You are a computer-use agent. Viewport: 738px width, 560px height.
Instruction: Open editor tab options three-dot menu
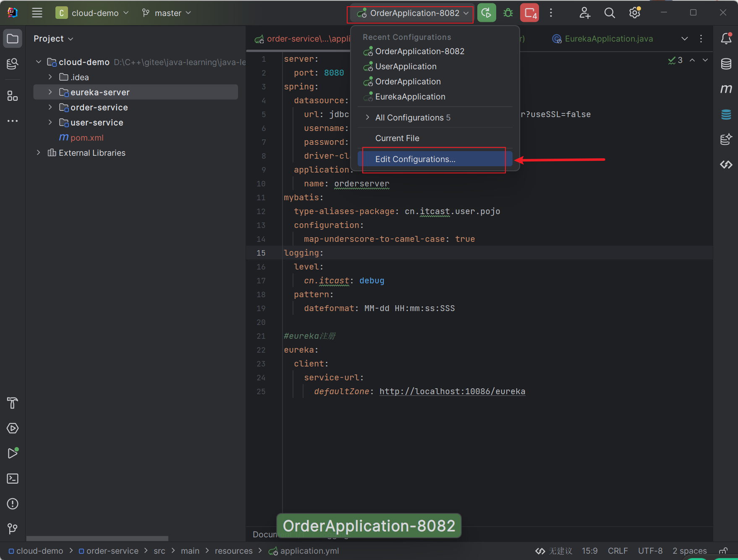(x=701, y=39)
